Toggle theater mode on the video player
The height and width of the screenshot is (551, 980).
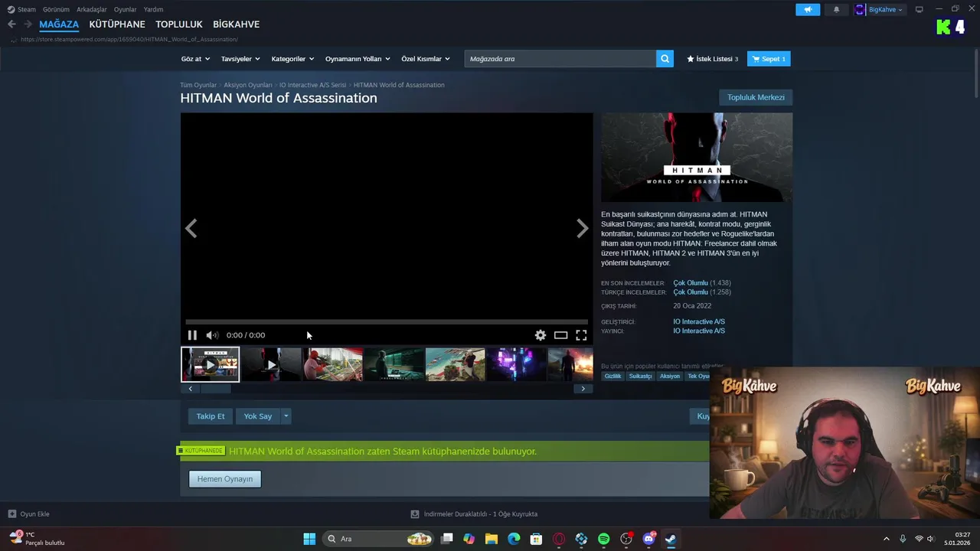pos(561,335)
